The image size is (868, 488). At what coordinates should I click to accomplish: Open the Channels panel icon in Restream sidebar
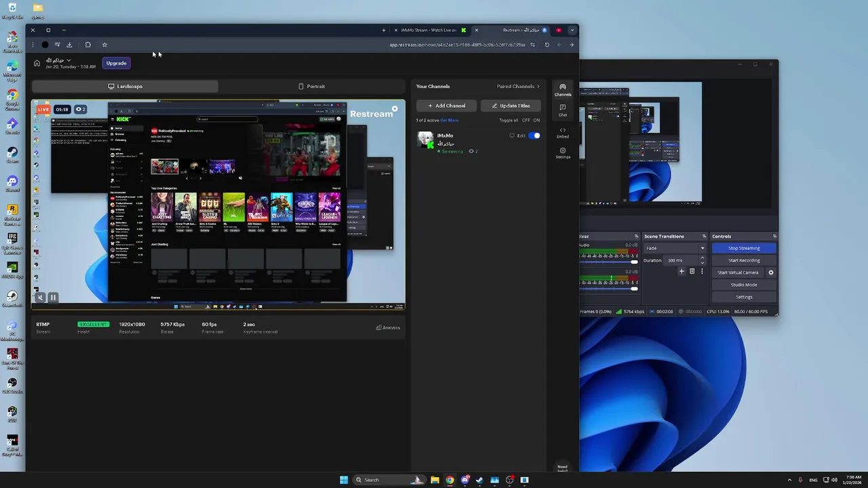point(563,90)
